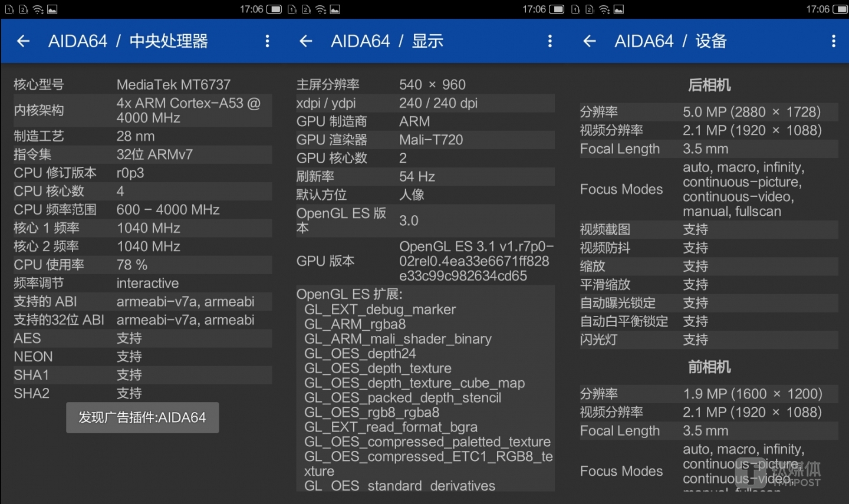
Task: Tap the 后相机 section header
Action: point(709,85)
